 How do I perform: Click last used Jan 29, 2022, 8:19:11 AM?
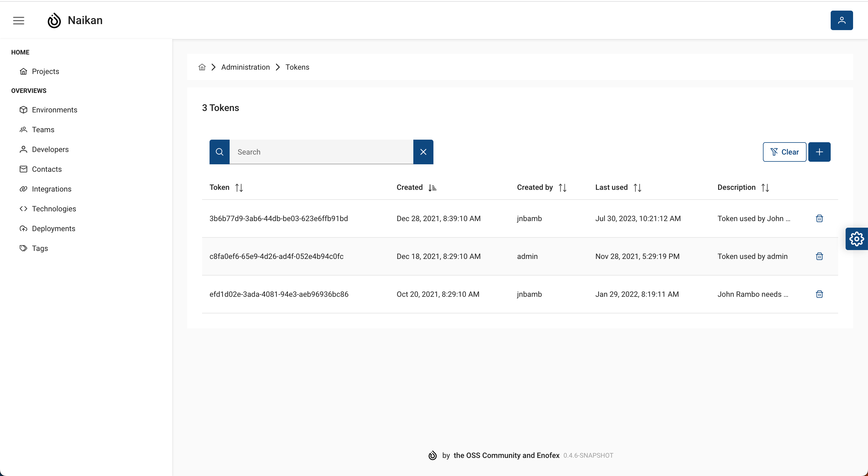pyautogui.click(x=637, y=294)
